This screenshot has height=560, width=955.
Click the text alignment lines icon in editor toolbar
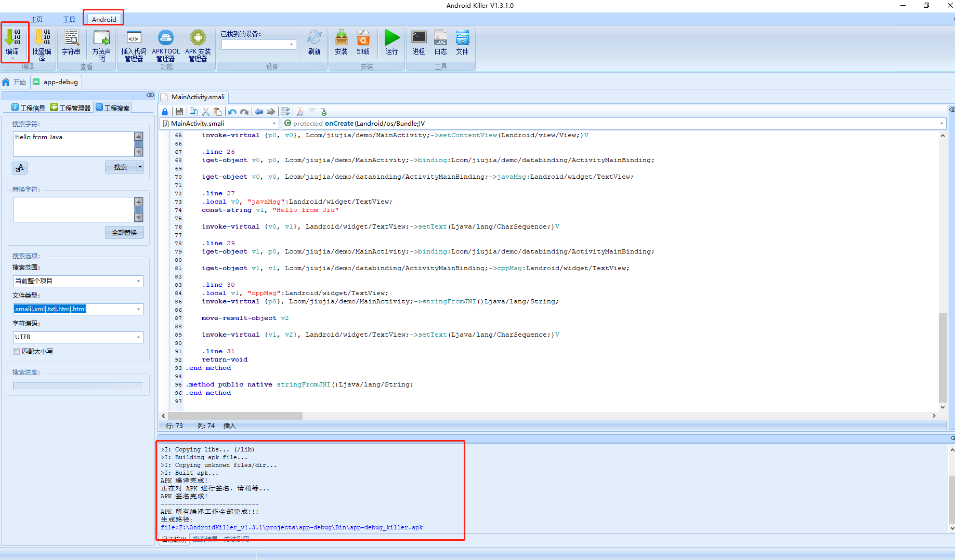312,112
